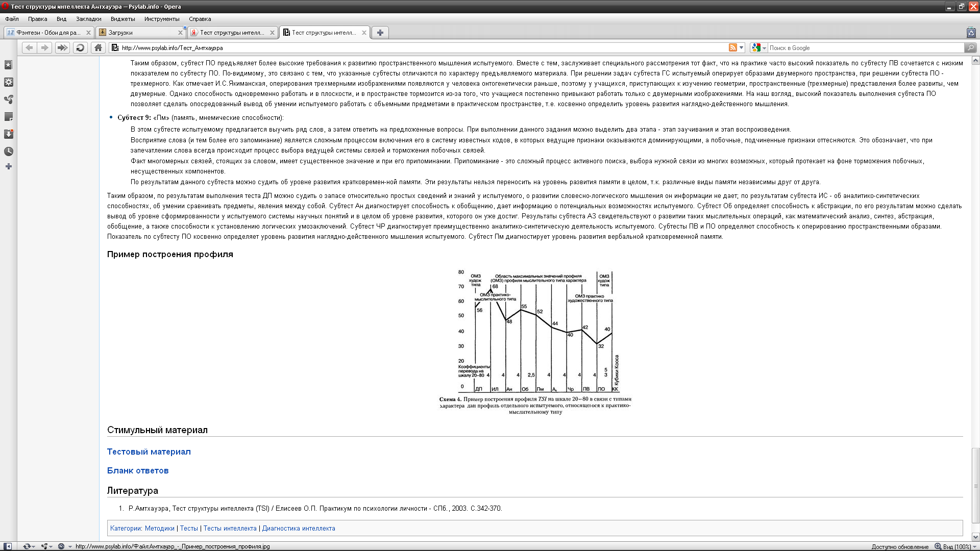The image size is (980, 551).
Task: Open the Бланк ответов link
Action: click(138, 470)
